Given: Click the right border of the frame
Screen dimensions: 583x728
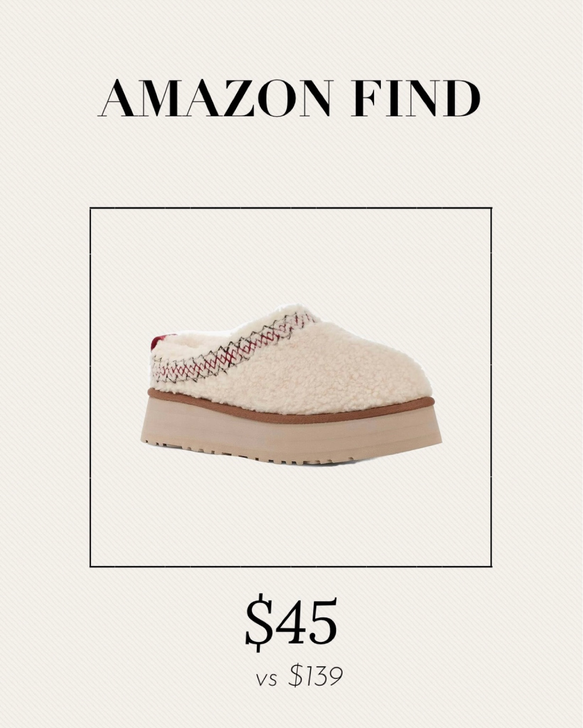Looking at the screenshot, I should tap(492, 387).
